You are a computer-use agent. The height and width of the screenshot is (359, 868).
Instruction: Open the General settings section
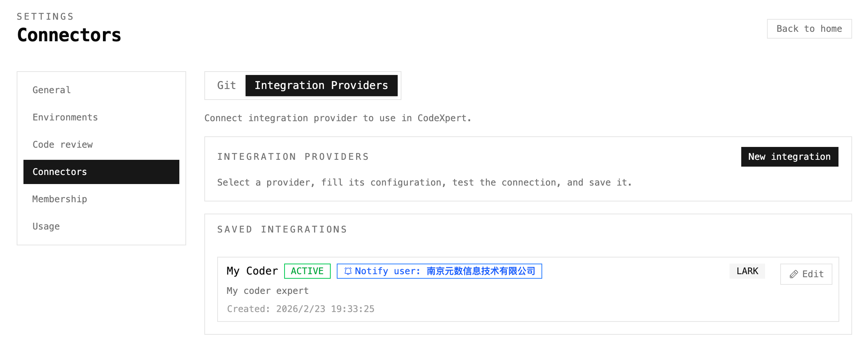coord(51,90)
